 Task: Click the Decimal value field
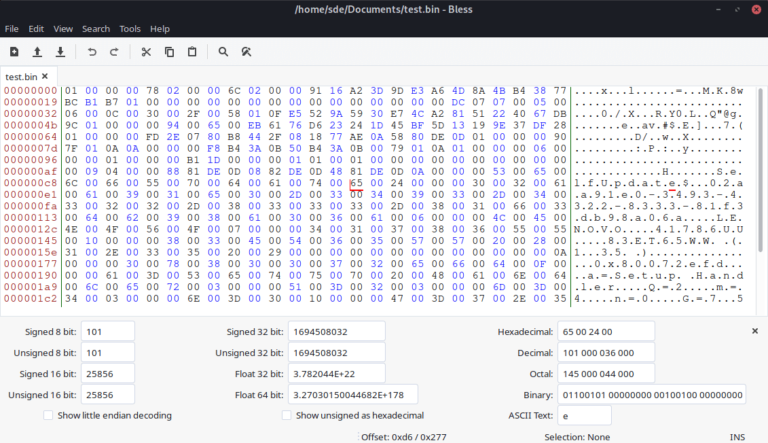[x=606, y=352]
